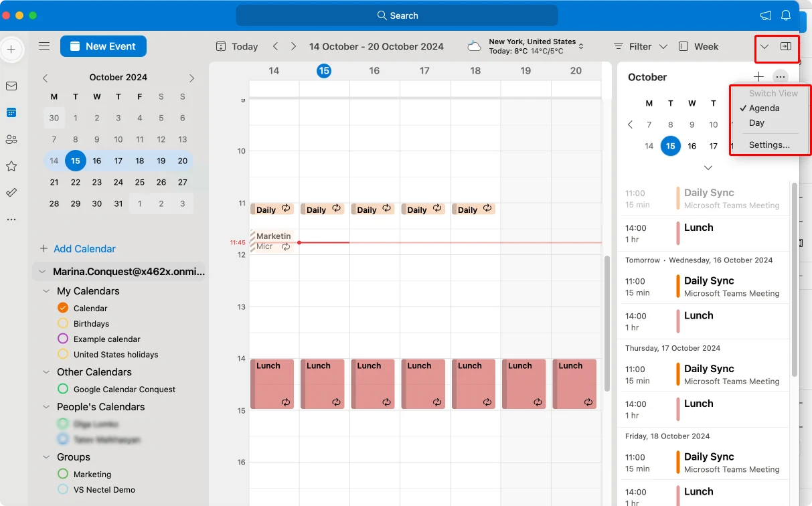Hide the My Day side pane
Screen dimensions: 812x506
pyautogui.click(x=786, y=46)
